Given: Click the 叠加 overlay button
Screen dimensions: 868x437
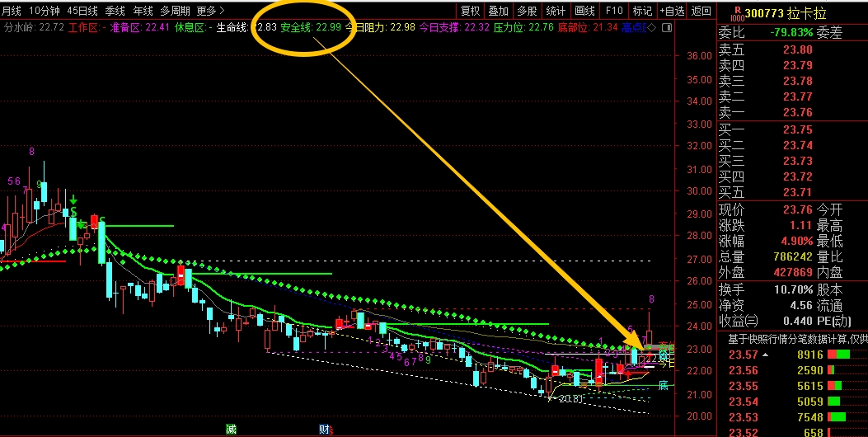Looking at the screenshot, I should point(498,11).
